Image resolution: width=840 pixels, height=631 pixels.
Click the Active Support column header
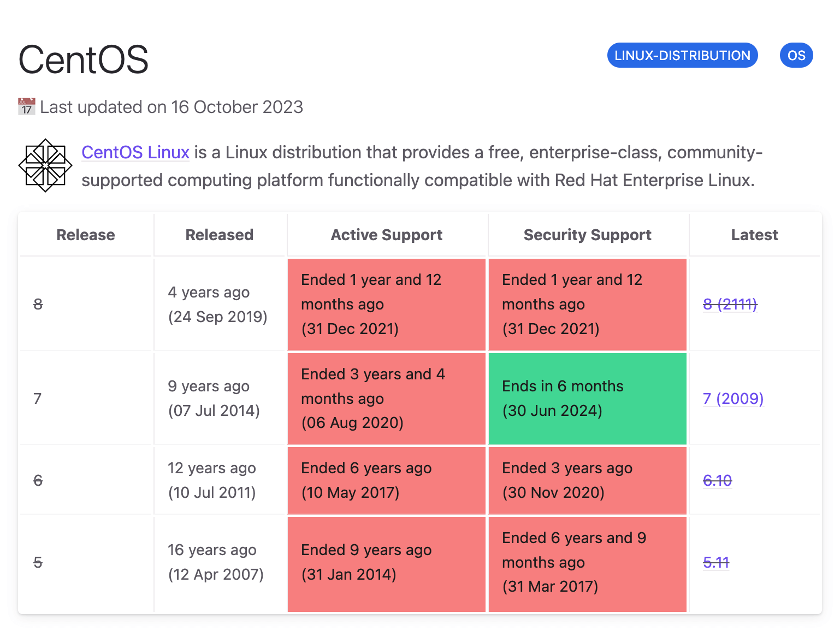coord(387,235)
